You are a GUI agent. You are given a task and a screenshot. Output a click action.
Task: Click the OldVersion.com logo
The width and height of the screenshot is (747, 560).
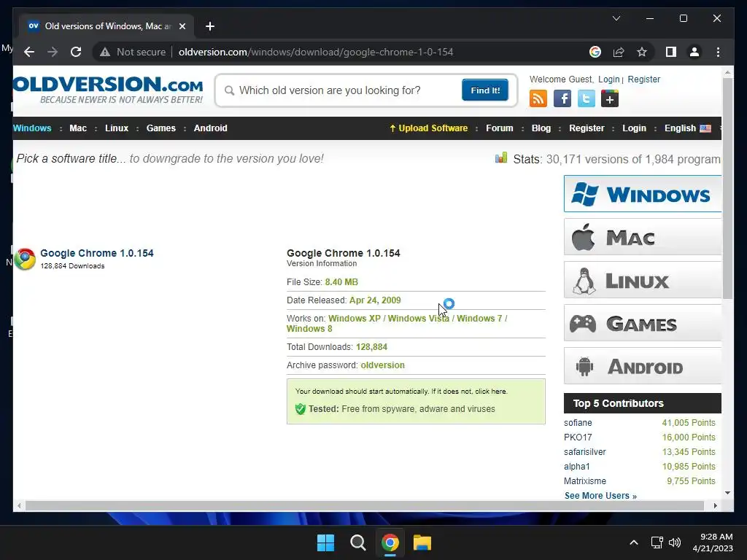tap(108, 89)
